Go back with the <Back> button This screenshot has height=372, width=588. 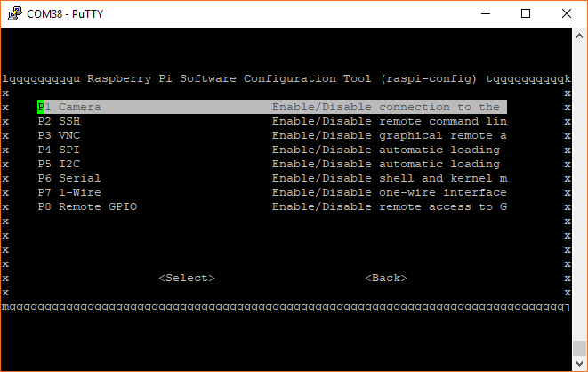[386, 278]
